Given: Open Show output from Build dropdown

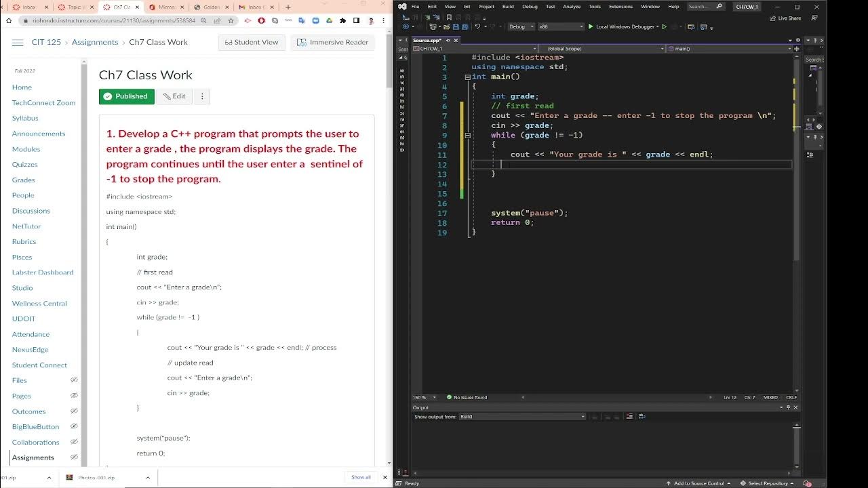Looking at the screenshot, I should (522, 416).
